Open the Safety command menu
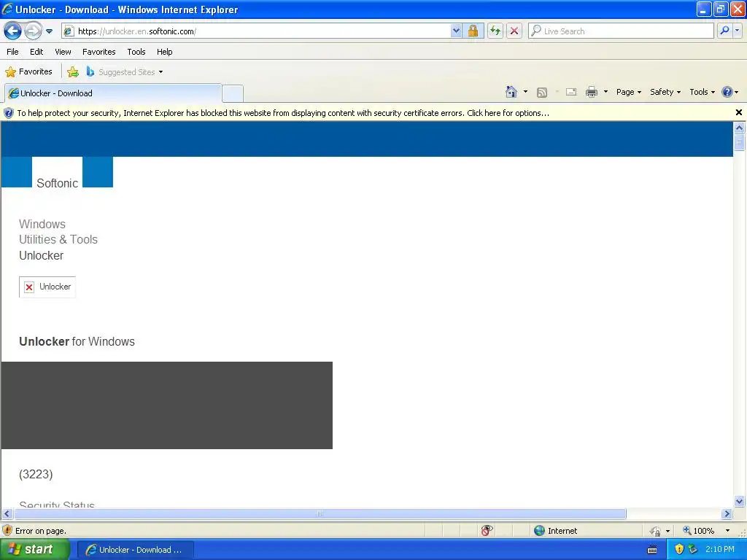 point(665,92)
